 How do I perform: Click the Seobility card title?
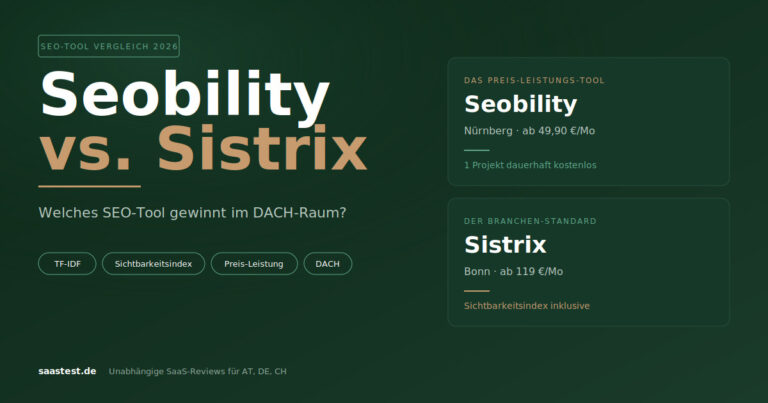[x=521, y=104]
